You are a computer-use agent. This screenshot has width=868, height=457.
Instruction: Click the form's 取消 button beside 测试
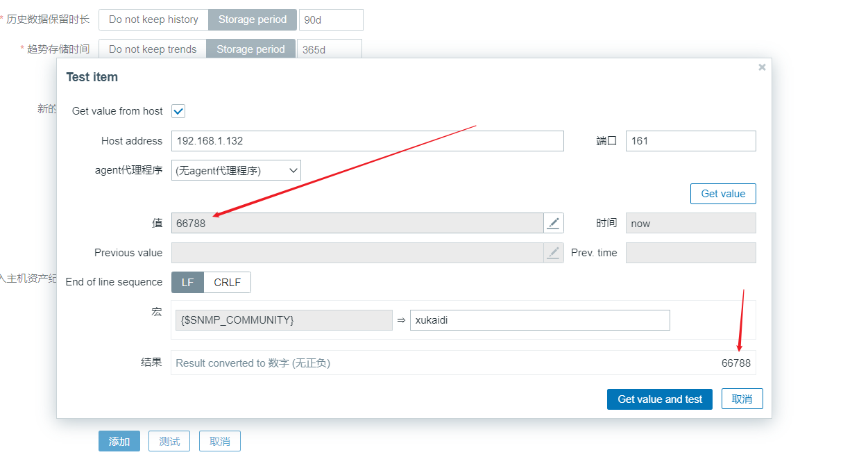tap(220, 441)
